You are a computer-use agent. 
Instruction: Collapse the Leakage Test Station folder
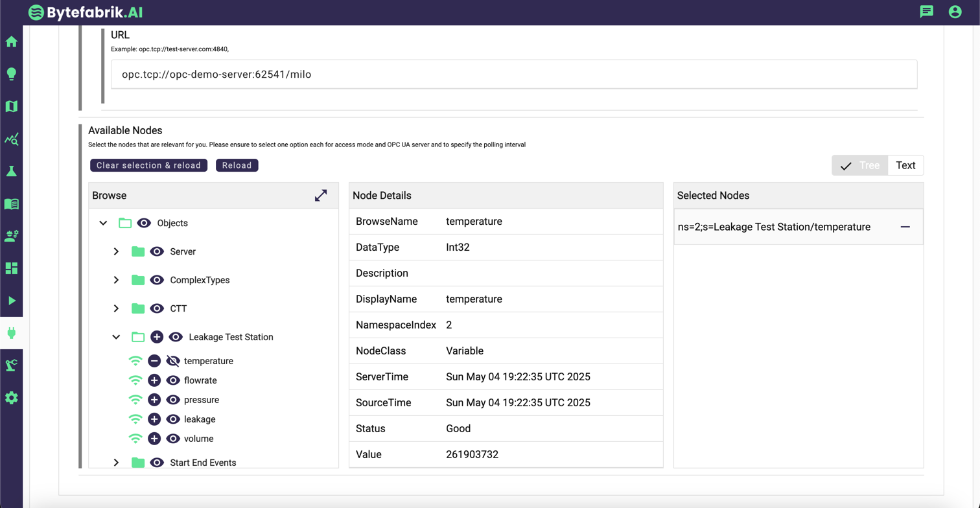pyautogui.click(x=116, y=337)
